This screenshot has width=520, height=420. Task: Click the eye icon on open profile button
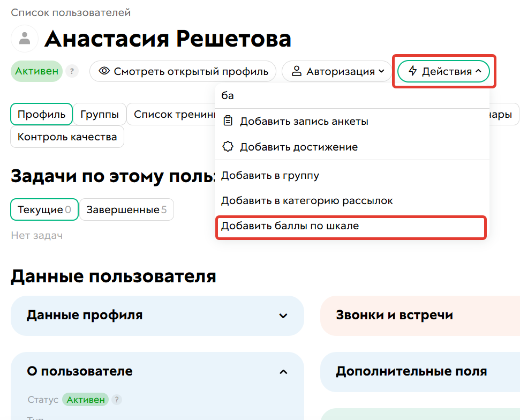point(104,71)
